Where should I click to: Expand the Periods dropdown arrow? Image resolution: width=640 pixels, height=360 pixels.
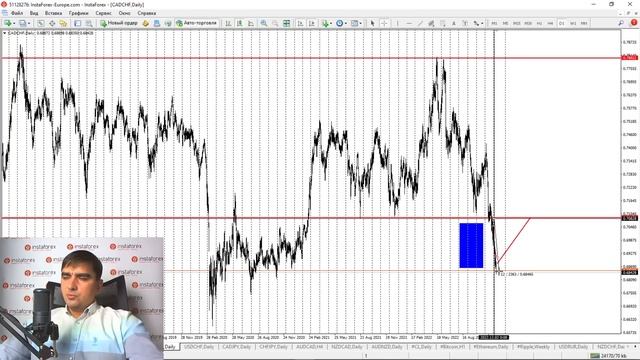tap(346, 23)
